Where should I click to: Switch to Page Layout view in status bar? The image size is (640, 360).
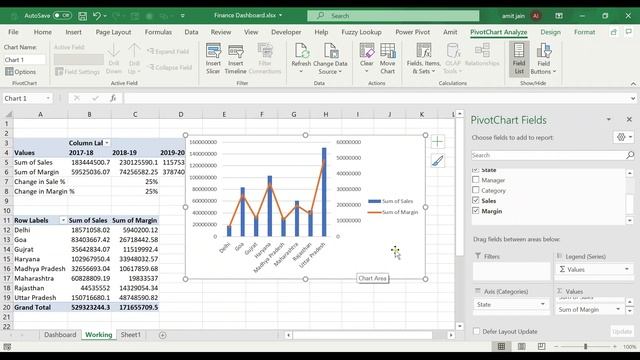(x=521, y=347)
